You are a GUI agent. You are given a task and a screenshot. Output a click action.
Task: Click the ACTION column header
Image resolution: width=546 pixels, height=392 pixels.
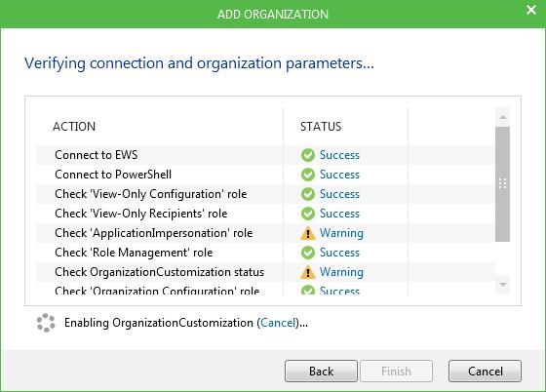pyautogui.click(x=74, y=127)
